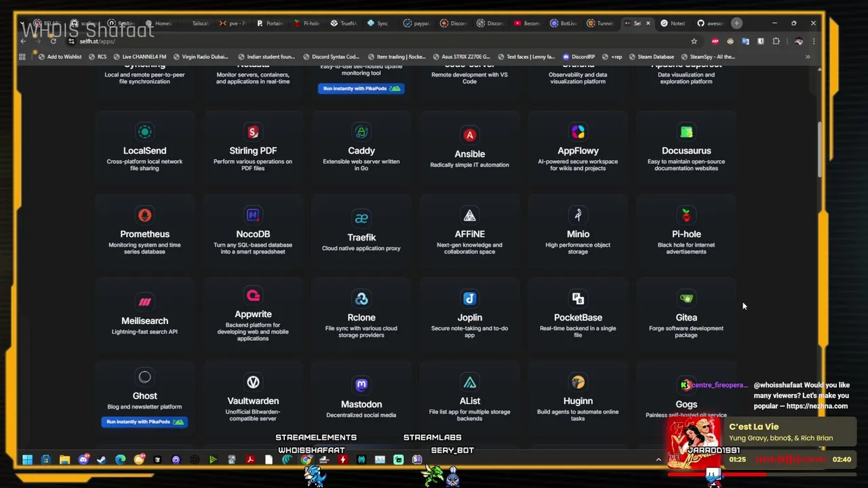Open the LocalSend app icon
This screenshot has height=488, width=868.
144,131
